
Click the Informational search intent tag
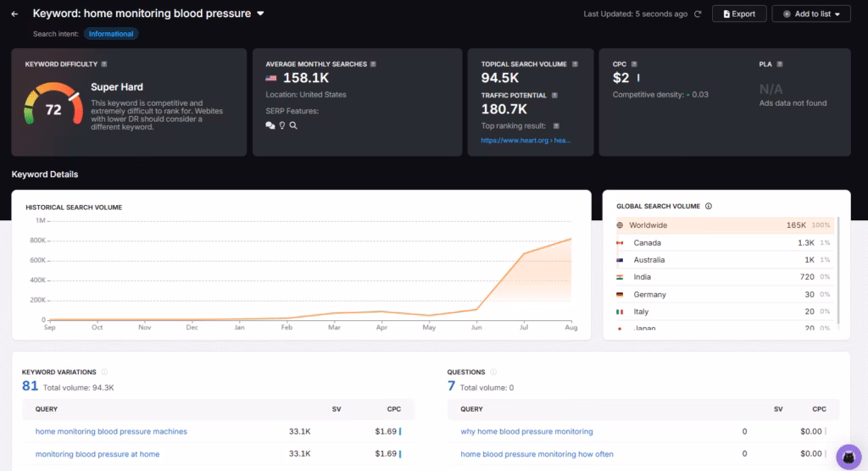point(111,34)
